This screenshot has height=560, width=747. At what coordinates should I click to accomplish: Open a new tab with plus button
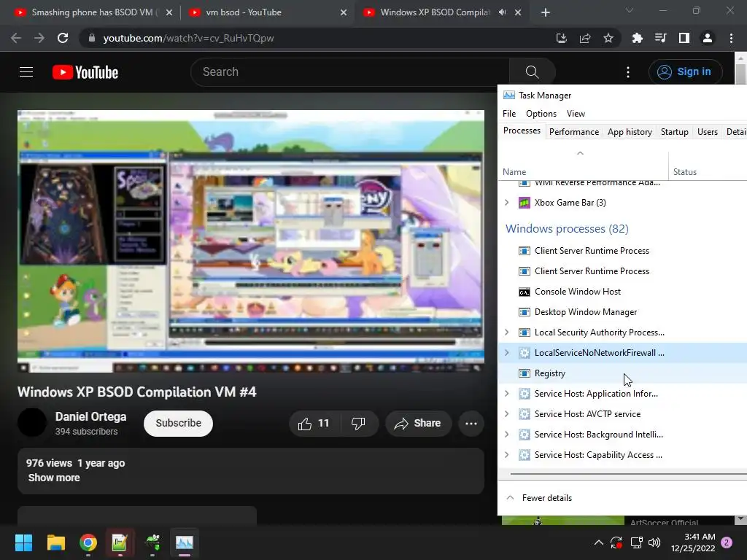pos(546,12)
